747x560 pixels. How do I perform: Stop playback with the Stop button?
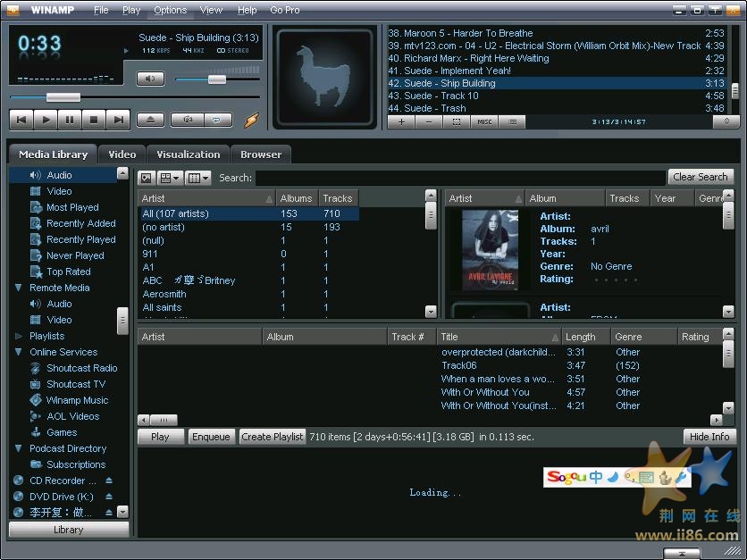(94, 119)
